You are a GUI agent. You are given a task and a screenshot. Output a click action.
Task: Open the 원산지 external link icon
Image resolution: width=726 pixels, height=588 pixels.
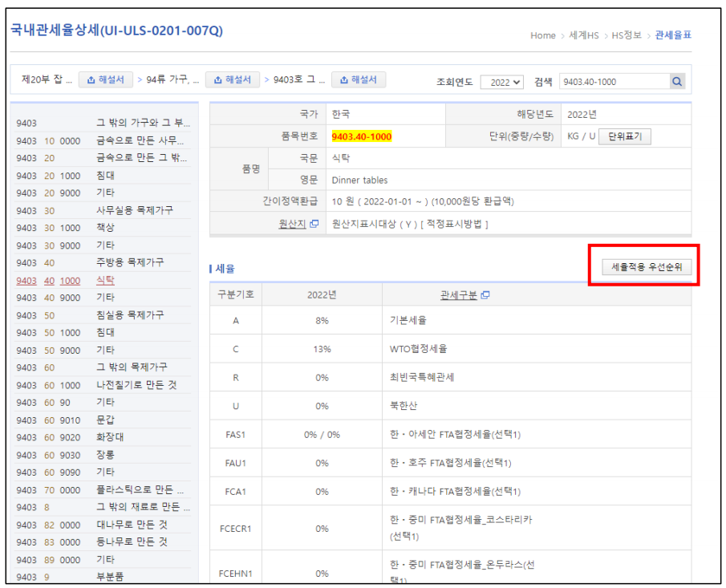[314, 224]
